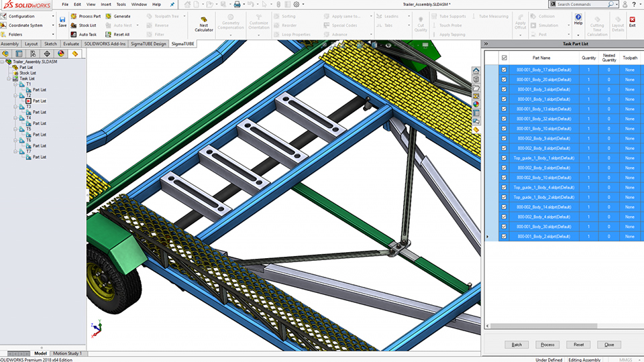Image resolution: width=644 pixels, height=362 pixels.
Task: Collapse the Task List tree node
Action: tap(9, 79)
